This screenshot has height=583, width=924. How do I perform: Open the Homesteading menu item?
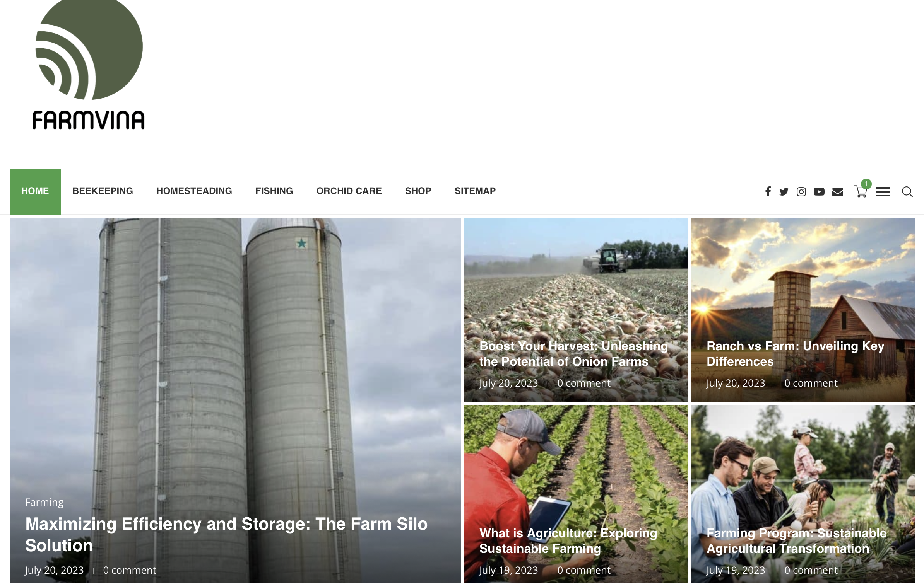[194, 191]
